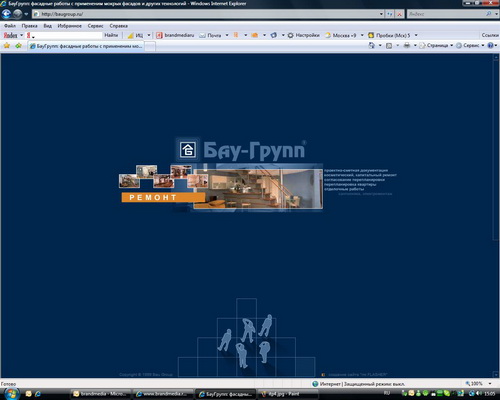Click the Feeds icon in command bar
The image size is (500, 400).
pos(389,46)
